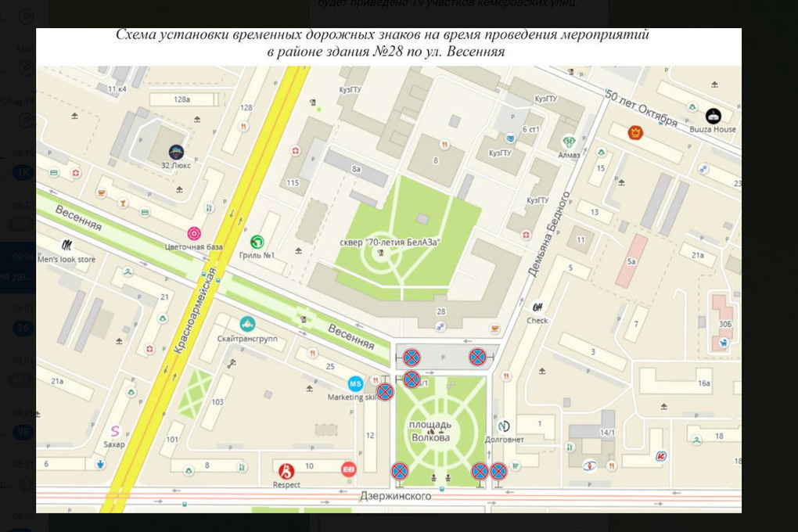Click the Алмаз green diamond icon
798x532 pixels.
coord(569,142)
